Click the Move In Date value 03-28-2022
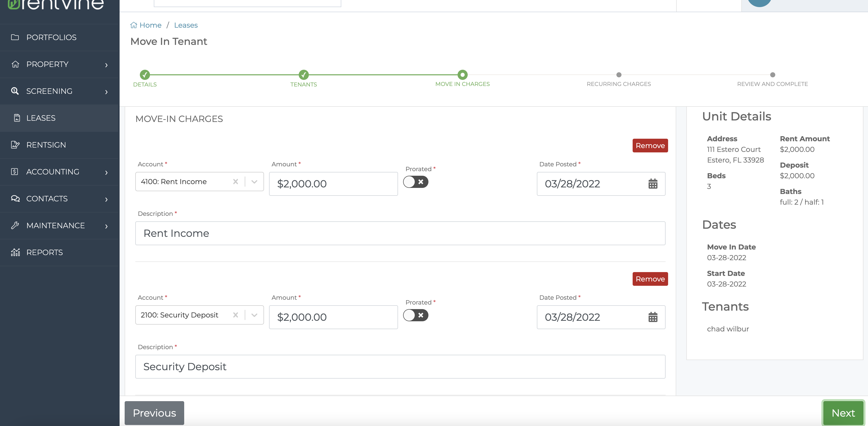The image size is (868, 426). [x=726, y=258]
